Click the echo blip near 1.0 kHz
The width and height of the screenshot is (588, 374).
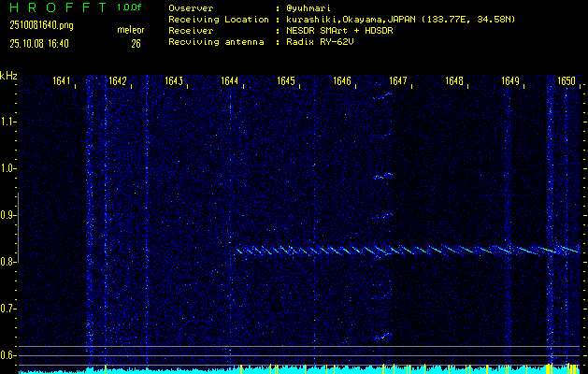pyautogui.click(x=383, y=175)
